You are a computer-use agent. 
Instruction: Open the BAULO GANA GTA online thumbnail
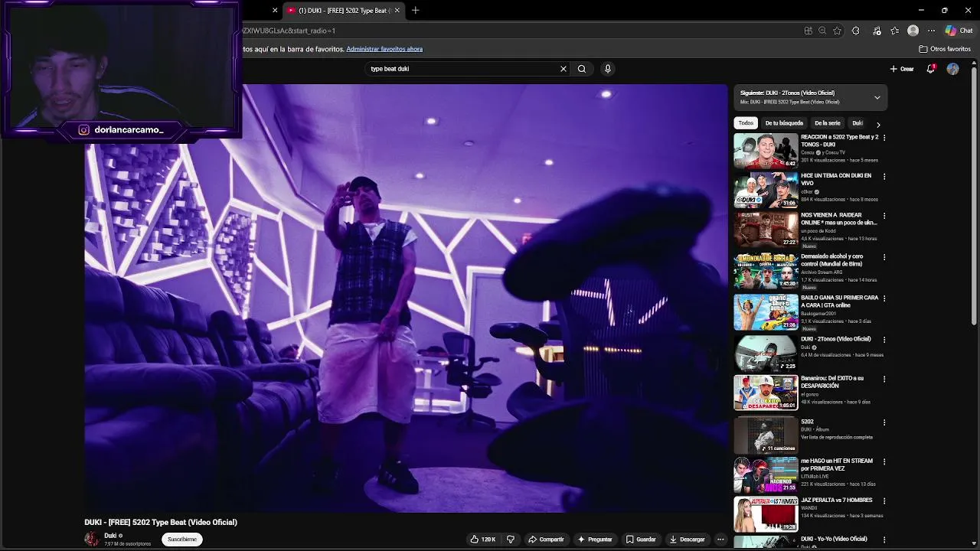click(766, 312)
